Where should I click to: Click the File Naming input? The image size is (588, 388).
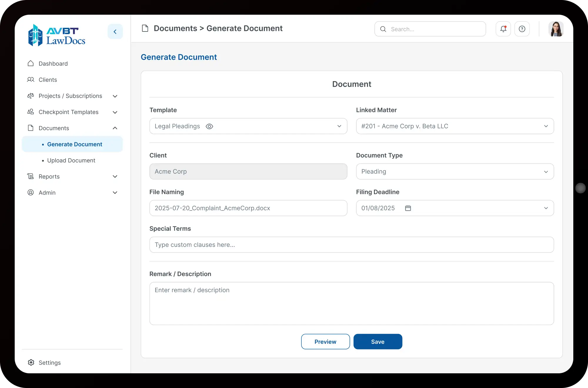[248, 208]
